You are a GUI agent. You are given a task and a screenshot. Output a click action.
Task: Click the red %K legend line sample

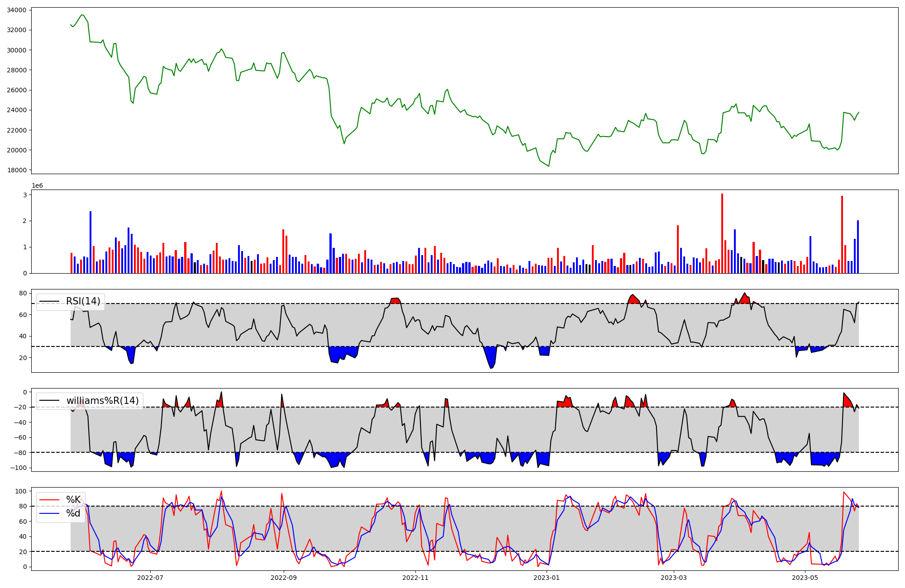[49, 500]
